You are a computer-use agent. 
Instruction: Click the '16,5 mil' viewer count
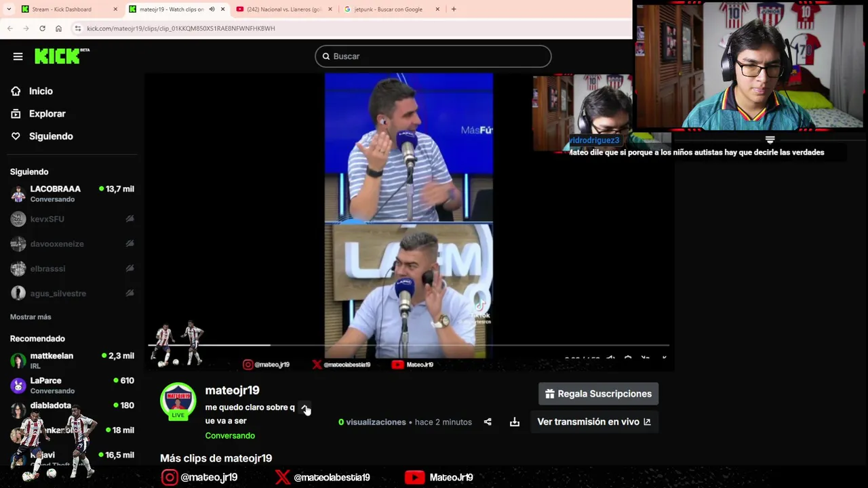pyautogui.click(x=119, y=455)
